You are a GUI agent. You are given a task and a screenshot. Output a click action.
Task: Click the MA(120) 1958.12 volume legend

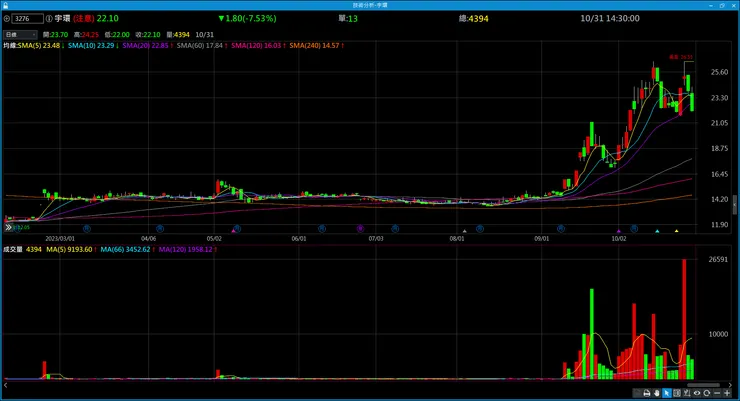187,250
